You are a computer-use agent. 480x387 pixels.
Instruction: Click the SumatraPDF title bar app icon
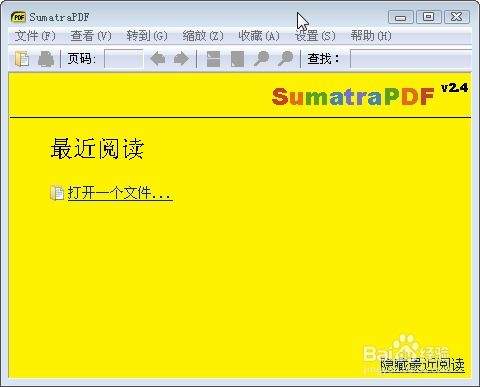[18, 17]
